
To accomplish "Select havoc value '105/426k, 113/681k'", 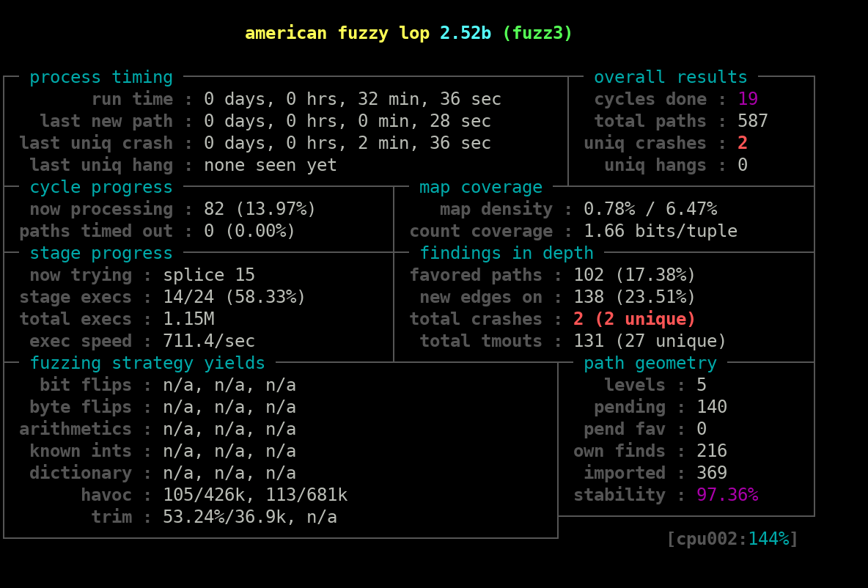I will 255,495.
